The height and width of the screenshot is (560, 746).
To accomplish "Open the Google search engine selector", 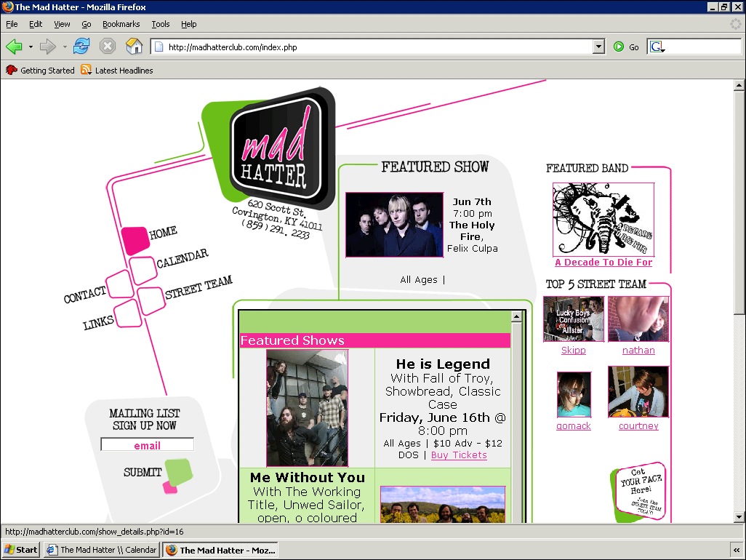I will tap(657, 47).
